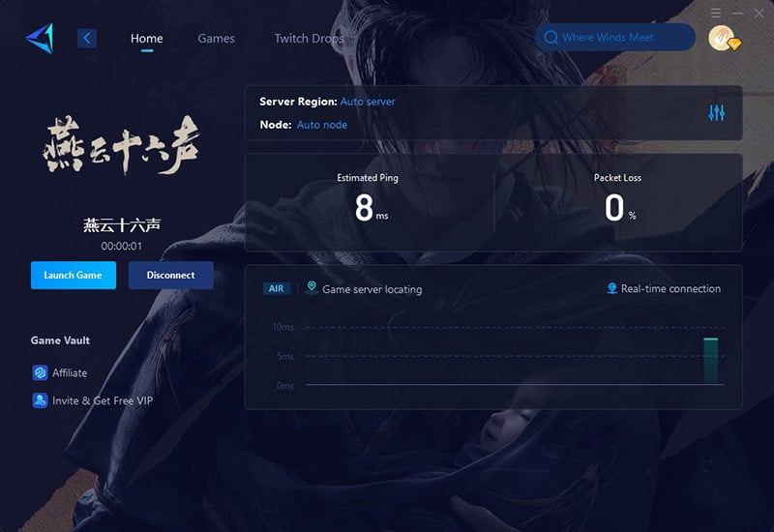Open the user profile avatar
This screenshot has width=774, height=532.
pyautogui.click(x=723, y=38)
